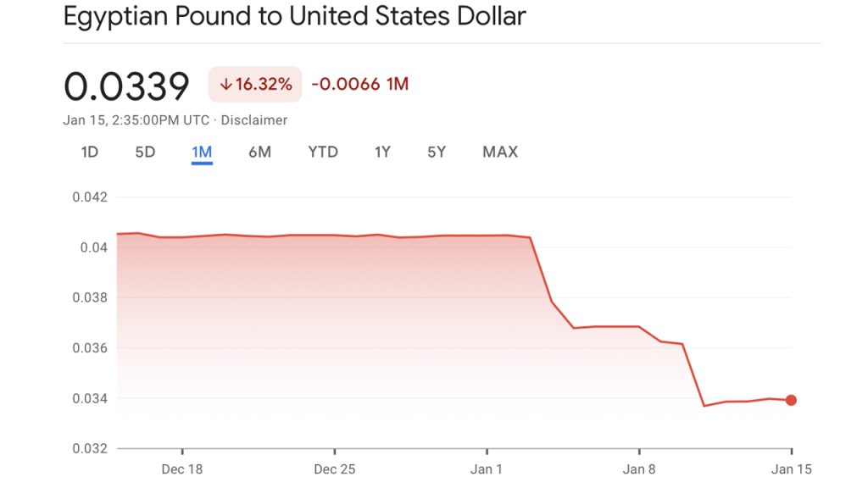
Task: Click the chart line near Dec 25
Action: [337, 234]
